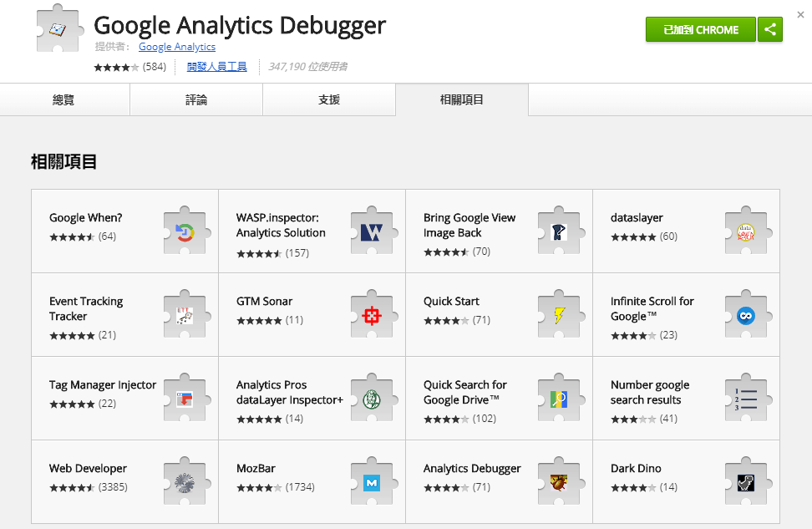Click the Google Analytics Debugger puzzle icon
812x529 pixels.
pyautogui.click(x=60, y=28)
